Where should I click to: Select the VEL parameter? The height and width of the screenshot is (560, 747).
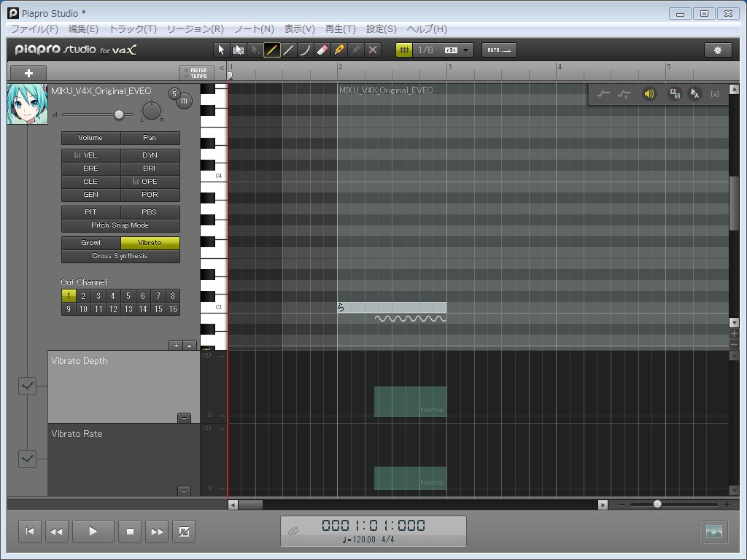point(90,155)
